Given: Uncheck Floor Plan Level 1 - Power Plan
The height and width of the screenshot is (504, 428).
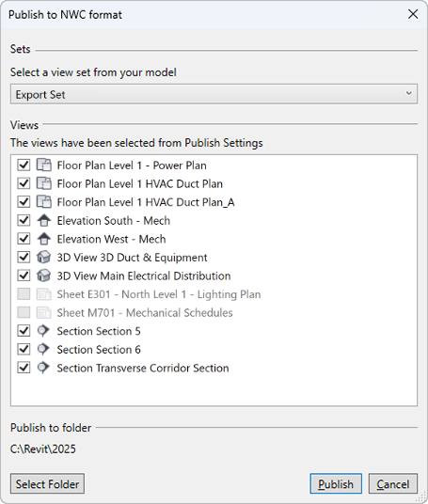Looking at the screenshot, I should pos(24,165).
